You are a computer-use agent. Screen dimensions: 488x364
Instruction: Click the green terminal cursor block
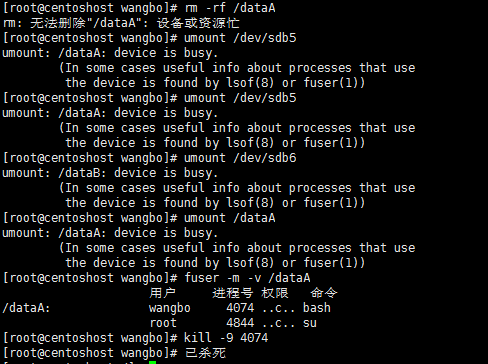(152, 362)
